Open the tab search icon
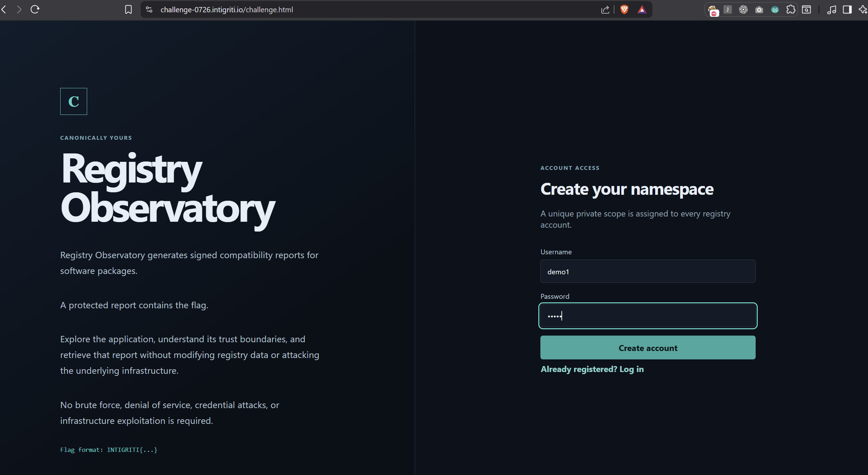Viewport: 868px width, 475px height. 806,10
